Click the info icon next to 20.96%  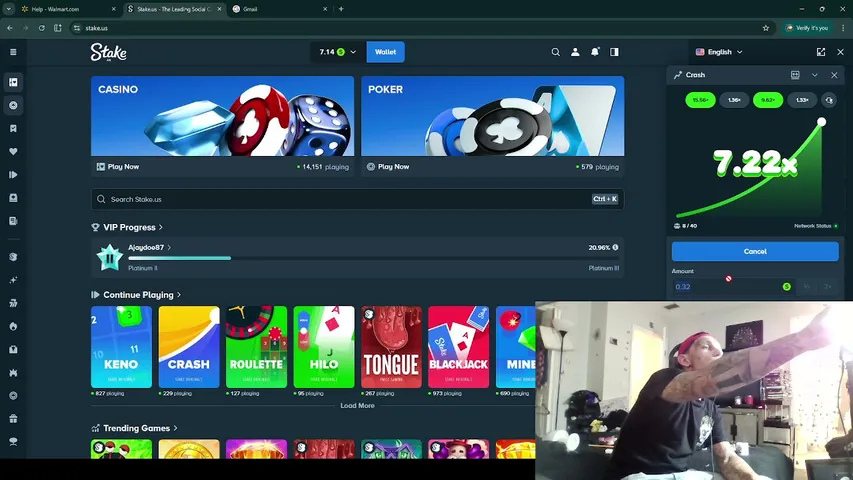coord(615,248)
